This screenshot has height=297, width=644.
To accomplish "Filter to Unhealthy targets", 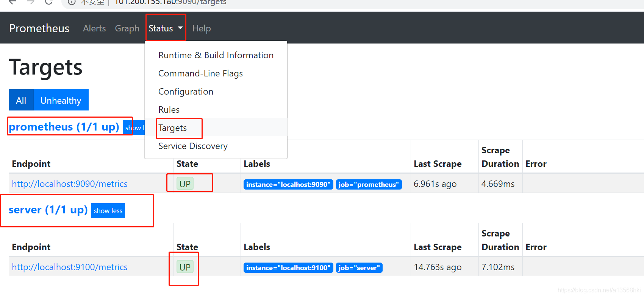I will (61, 100).
